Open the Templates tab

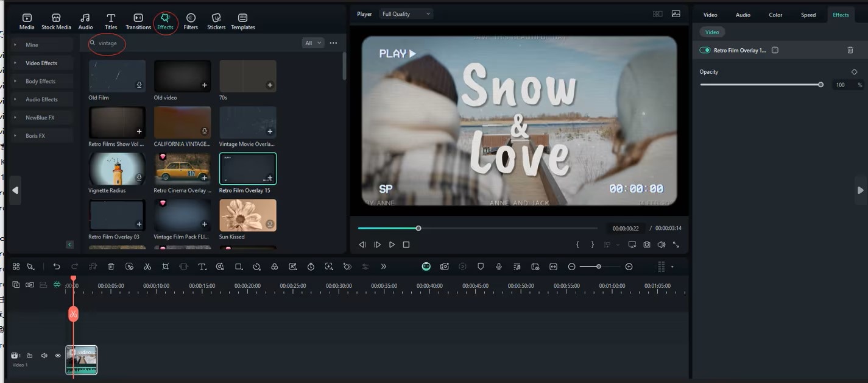(x=243, y=21)
